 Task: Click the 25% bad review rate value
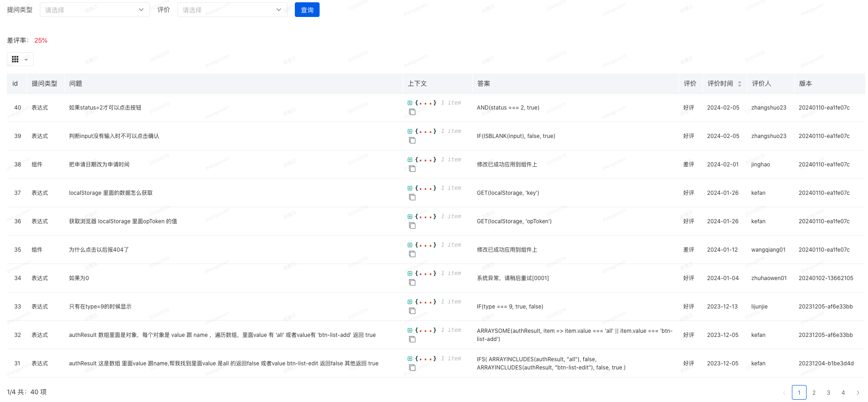coord(41,40)
